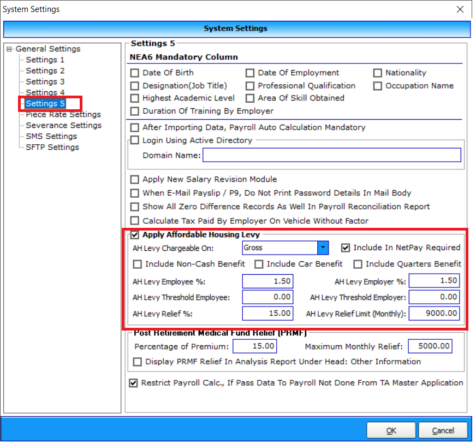Focus the AH Levy Employee % field
Viewport: 476px width, 448px height.
pos(268,281)
